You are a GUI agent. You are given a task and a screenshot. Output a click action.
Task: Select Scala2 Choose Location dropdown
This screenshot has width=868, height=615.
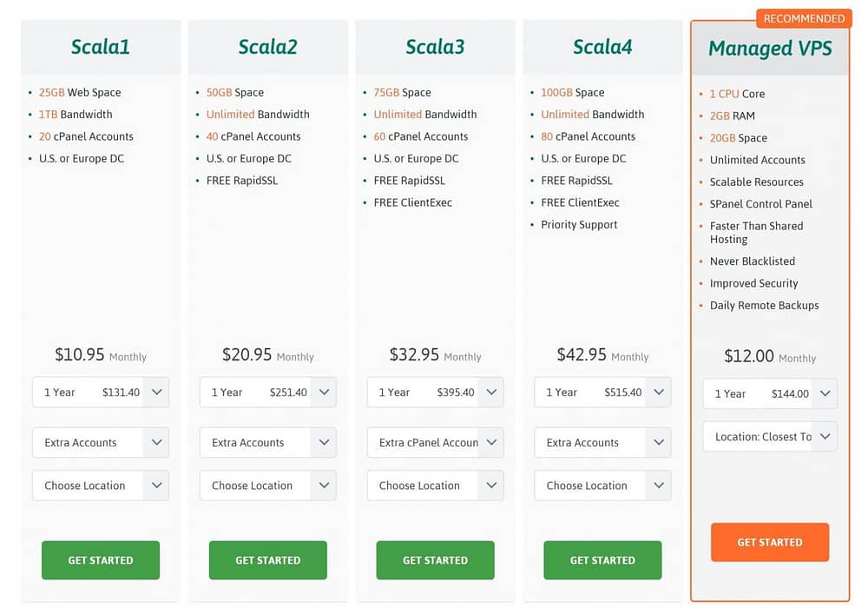tap(268, 486)
